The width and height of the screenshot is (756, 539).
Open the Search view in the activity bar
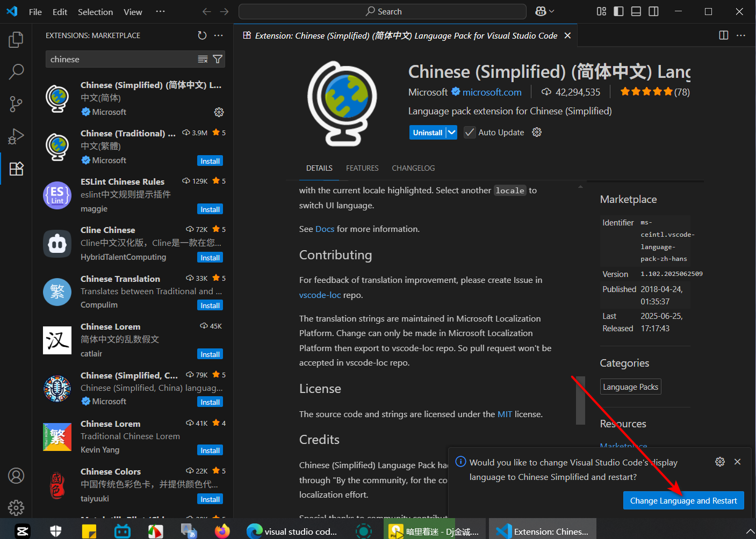tap(16, 71)
